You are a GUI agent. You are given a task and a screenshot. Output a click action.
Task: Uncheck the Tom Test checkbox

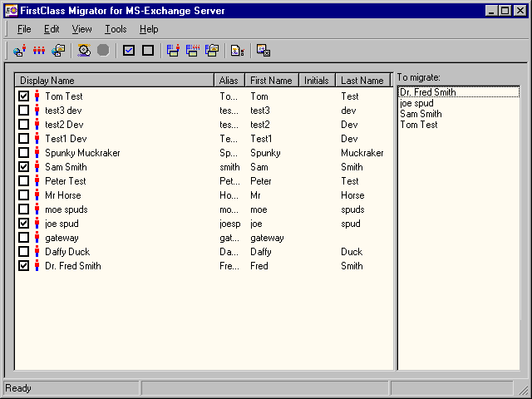[23, 96]
